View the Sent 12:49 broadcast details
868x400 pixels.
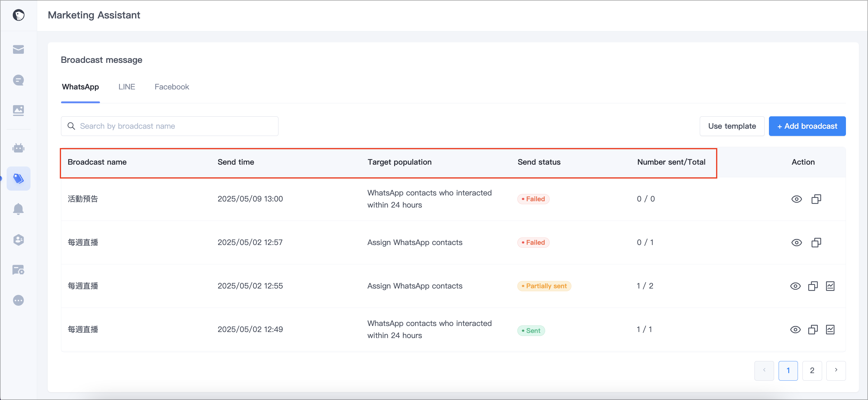[x=796, y=330]
